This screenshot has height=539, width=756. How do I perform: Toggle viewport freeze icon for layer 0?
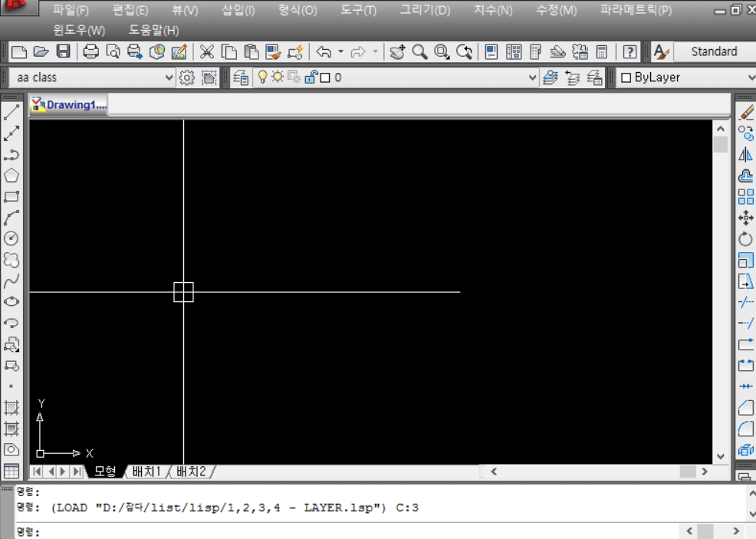(x=294, y=77)
